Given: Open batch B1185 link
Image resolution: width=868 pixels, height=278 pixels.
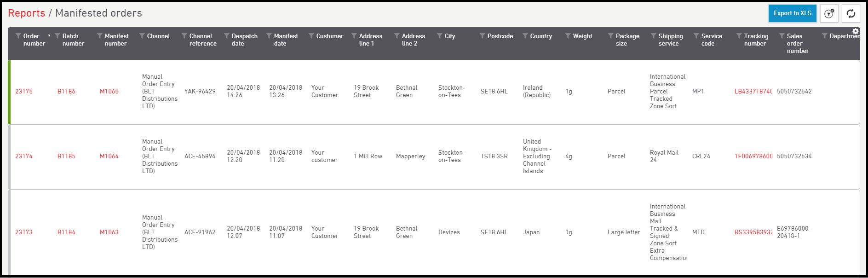Looking at the screenshot, I should (66, 156).
